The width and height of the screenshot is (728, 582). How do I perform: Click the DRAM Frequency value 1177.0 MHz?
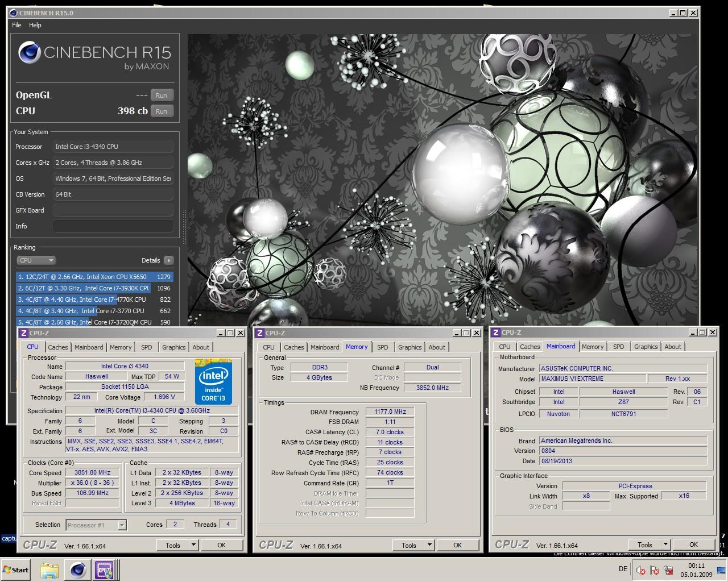pos(390,412)
